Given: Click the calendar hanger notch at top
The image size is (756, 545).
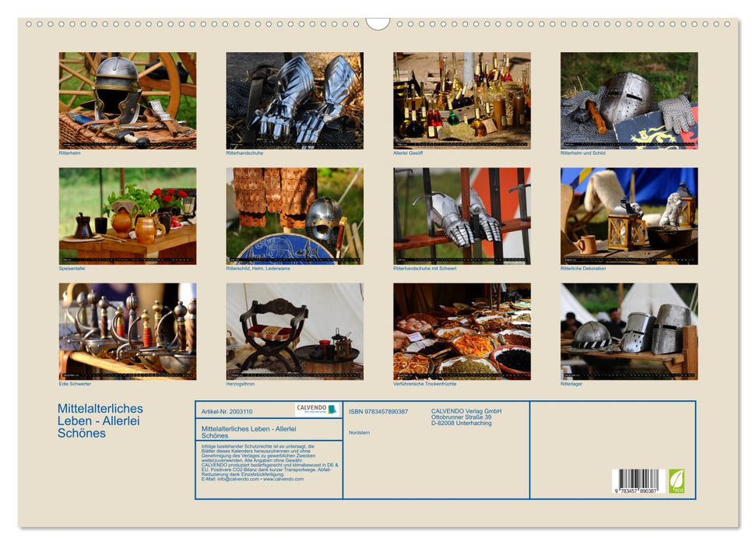Looking at the screenshot, I should tap(378, 23).
